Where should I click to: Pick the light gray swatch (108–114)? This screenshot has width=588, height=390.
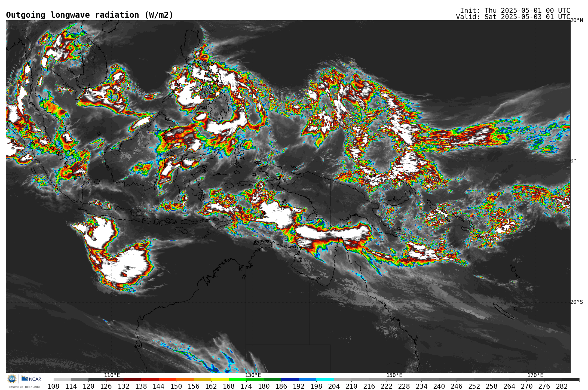62,379
